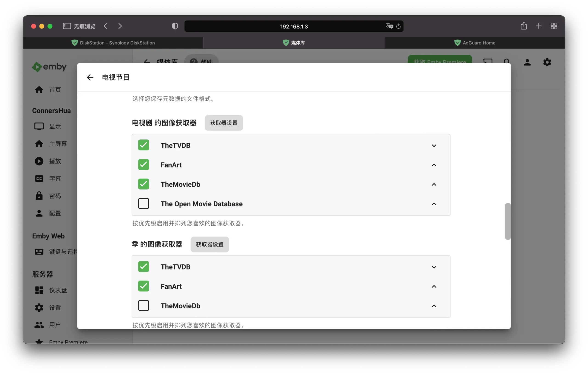This screenshot has height=374, width=588.
Task: Open 获取器设置 for 季 image fetchers
Action: 209,244
